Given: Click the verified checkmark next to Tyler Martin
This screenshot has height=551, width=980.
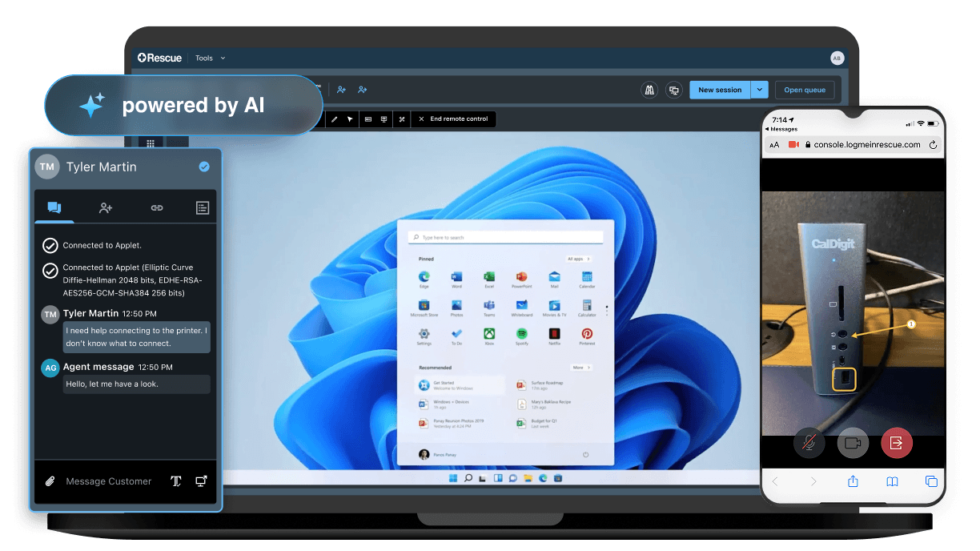Looking at the screenshot, I should pos(204,167).
